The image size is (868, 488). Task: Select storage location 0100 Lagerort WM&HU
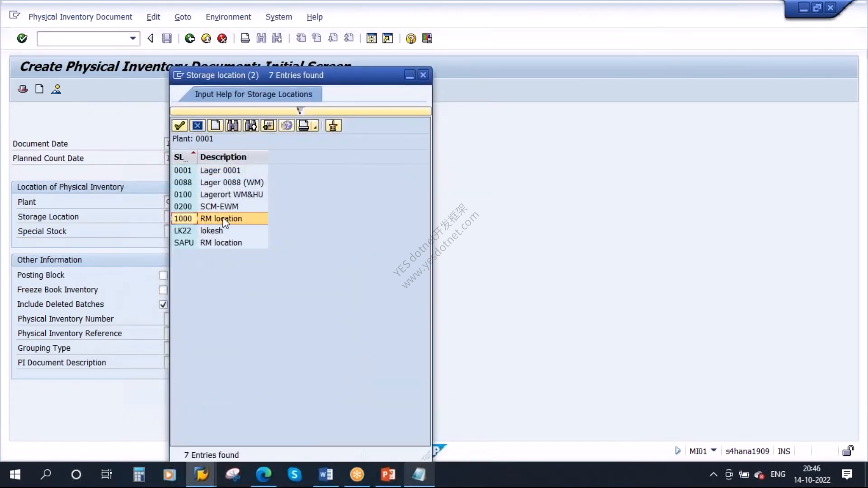coord(220,194)
